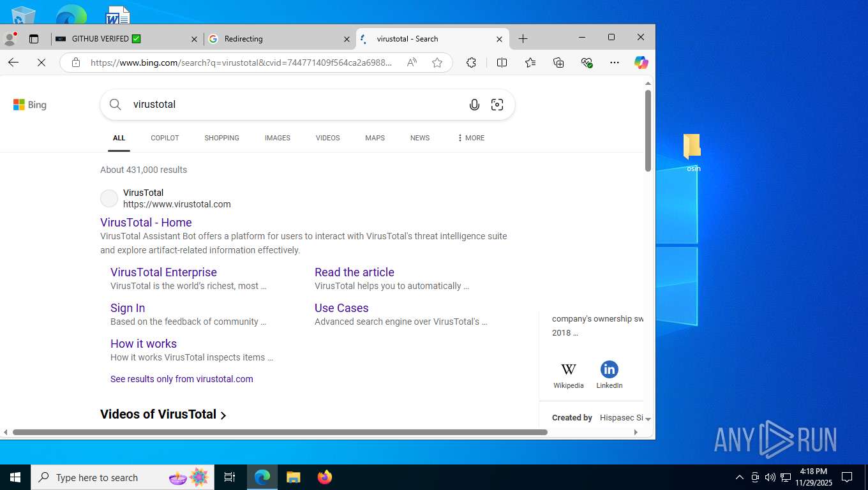Viewport: 868px width, 490px height.
Task: Open the tab actions menu icon
Action: pos(34,39)
